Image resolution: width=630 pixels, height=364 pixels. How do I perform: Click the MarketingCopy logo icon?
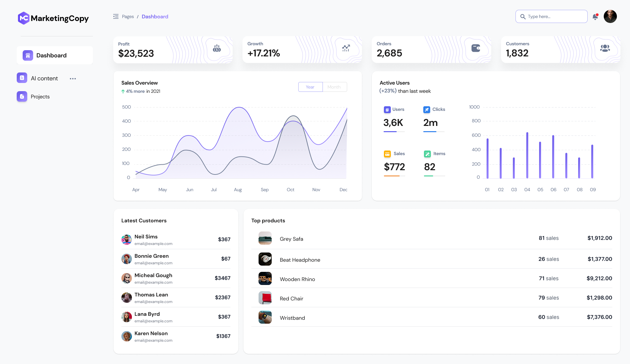click(24, 18)
